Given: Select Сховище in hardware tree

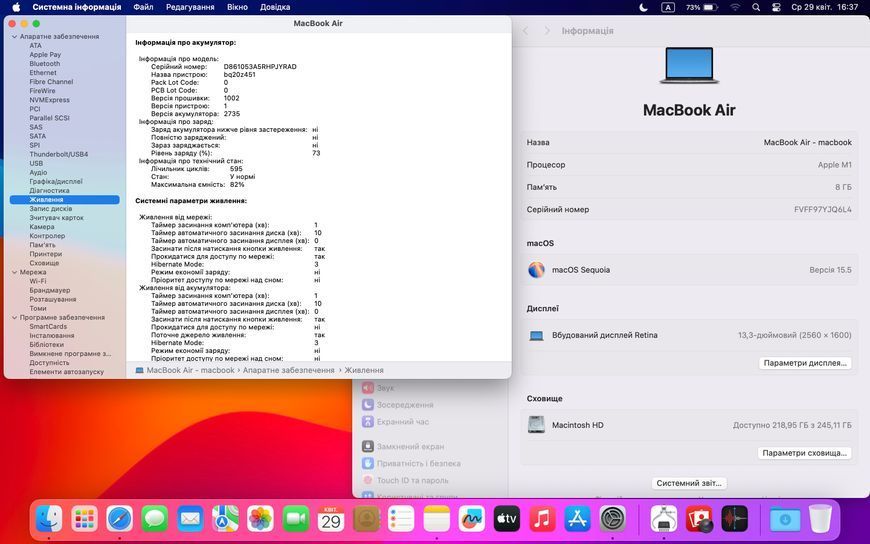Looking at the screenshot, I should [x=44, y=263].
